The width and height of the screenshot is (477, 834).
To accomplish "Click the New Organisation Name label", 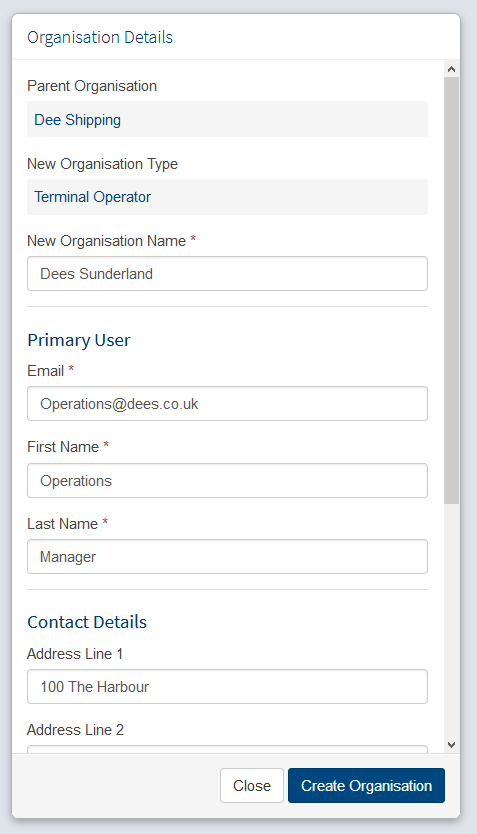I will tap(106, 241).
